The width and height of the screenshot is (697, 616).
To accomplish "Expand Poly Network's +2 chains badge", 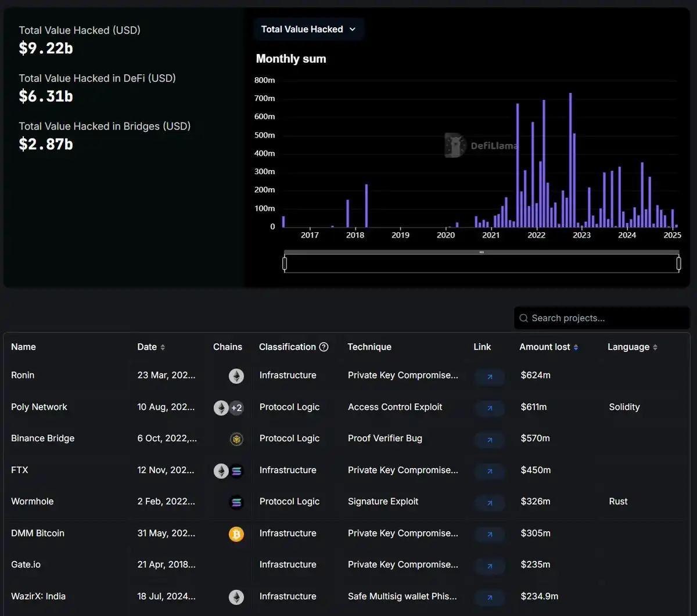I will [236, 408].
